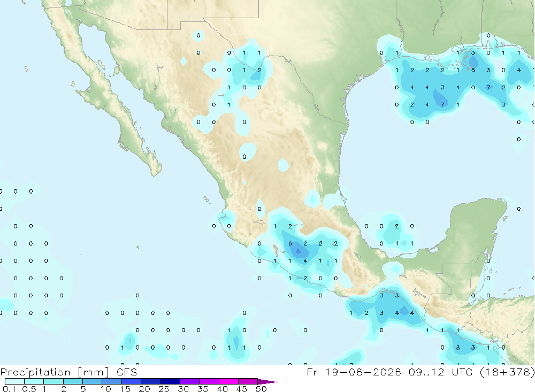Click the 0.1–0.5 mm legend color box
This screenshot has height=392, width=535.
[14, 381]
